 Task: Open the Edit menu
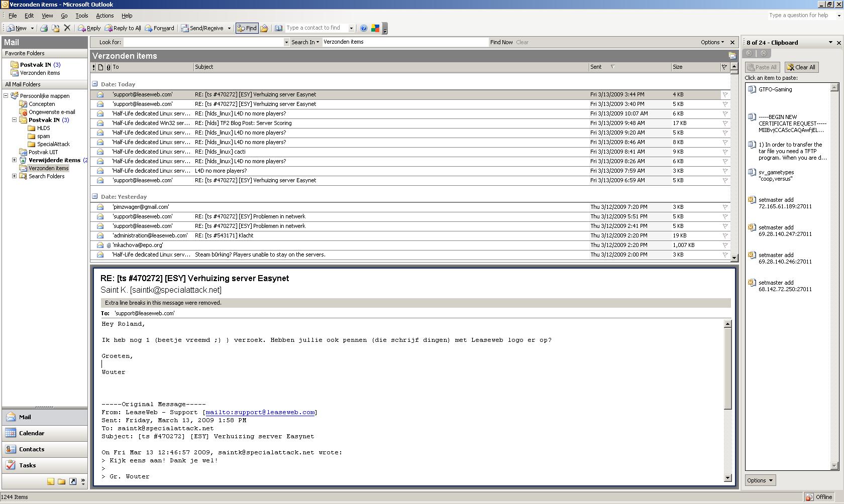coord(29,16)
